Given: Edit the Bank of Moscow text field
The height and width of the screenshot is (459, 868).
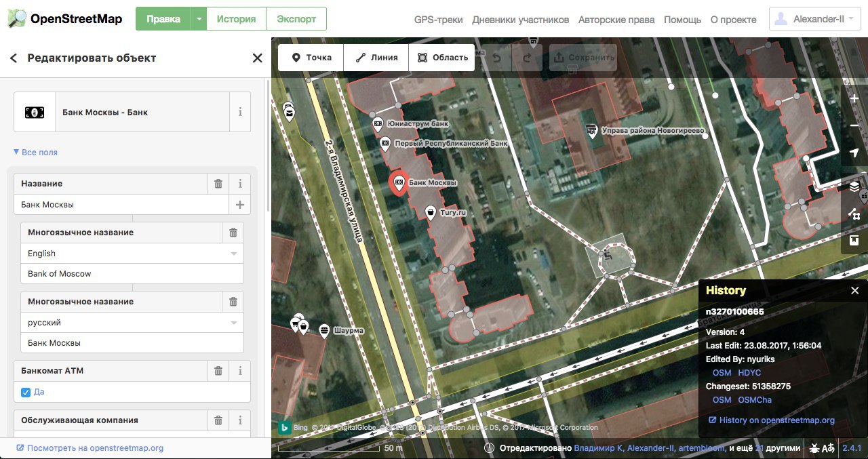Looking at the screenshot, I should pos(132,274).
